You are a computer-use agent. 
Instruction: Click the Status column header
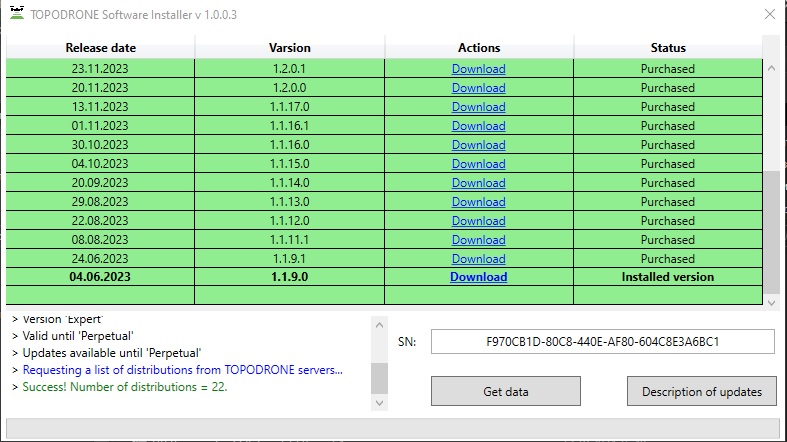click(668, 48)
